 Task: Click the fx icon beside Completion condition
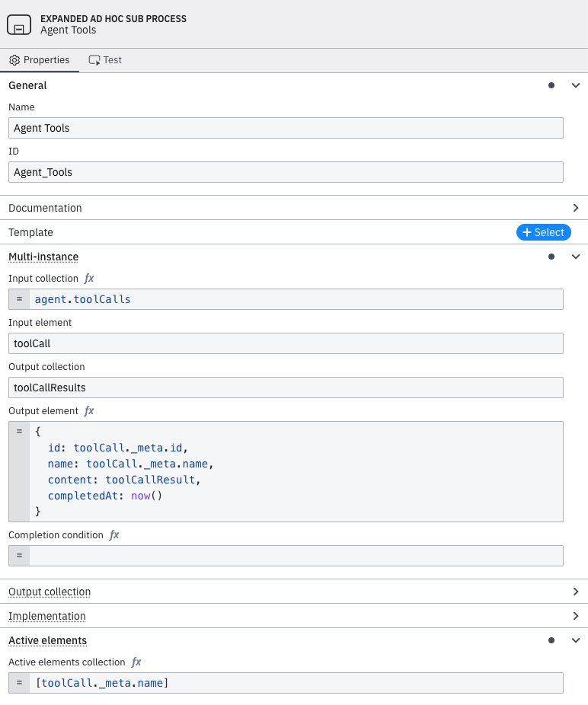114,535
